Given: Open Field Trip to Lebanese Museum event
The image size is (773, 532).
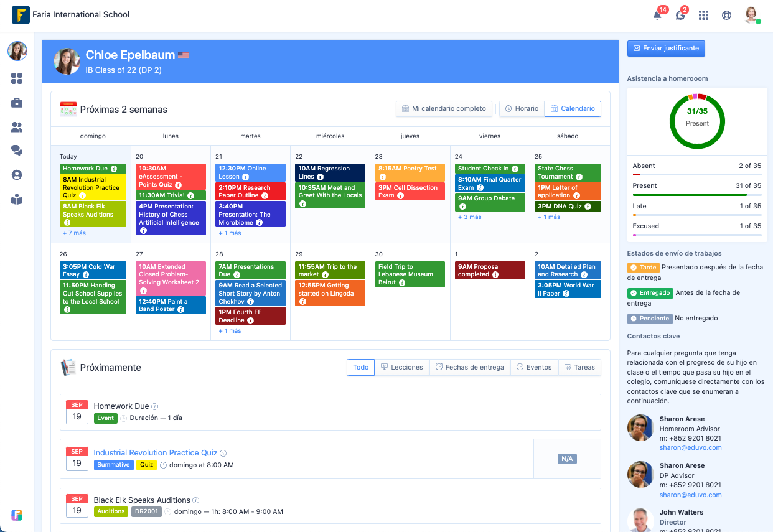Looking at the screenshot, I should click(x=410, y=274).
